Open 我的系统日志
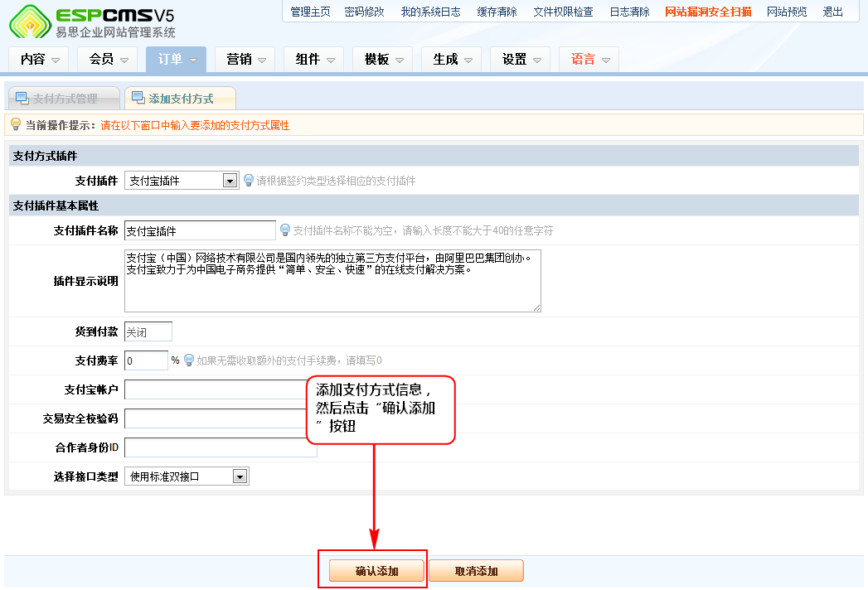The image size is (868, 590). coord(430,12)
